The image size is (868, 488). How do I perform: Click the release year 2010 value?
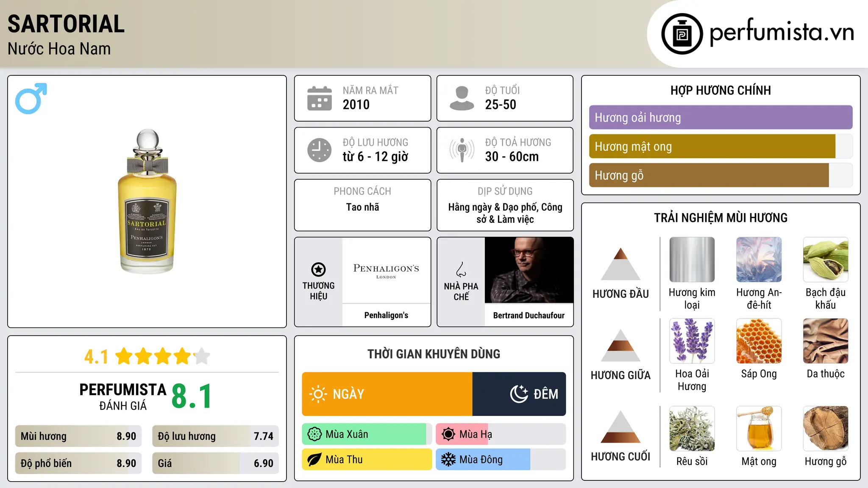(356, 105)
